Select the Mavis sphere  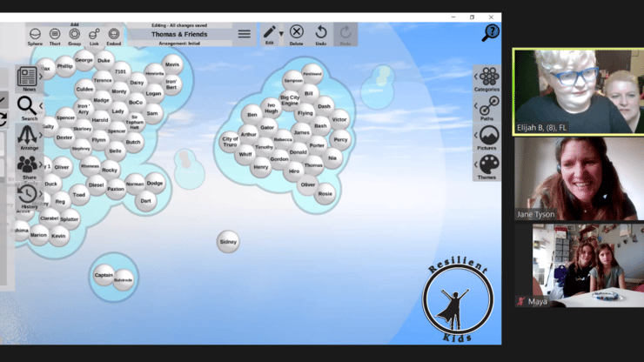172,64
